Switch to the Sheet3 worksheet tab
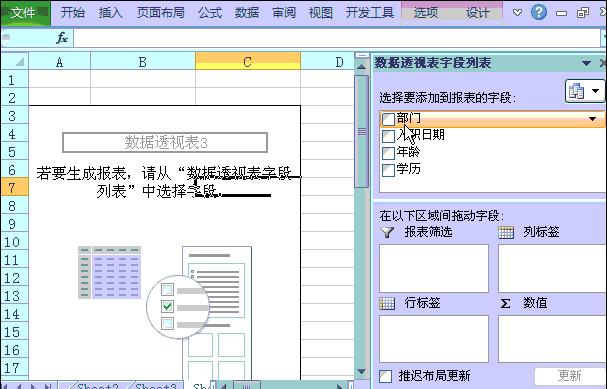The height and width of the screenshot is (389, 607). tap(156, 386)
